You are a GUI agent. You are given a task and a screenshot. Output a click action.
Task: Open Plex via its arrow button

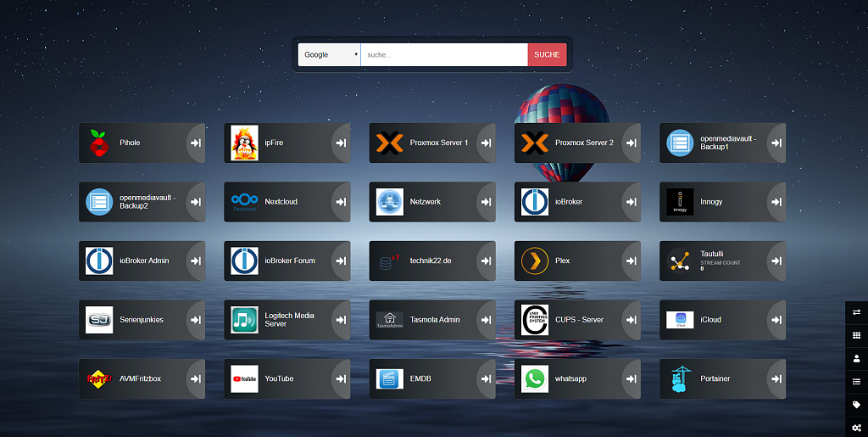pos(631,261)
